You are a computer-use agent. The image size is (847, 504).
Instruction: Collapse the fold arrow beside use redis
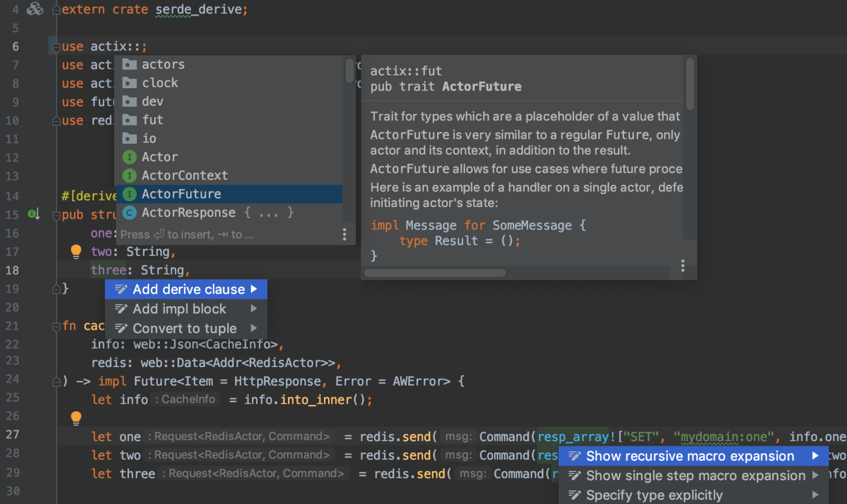click(56, 120)
